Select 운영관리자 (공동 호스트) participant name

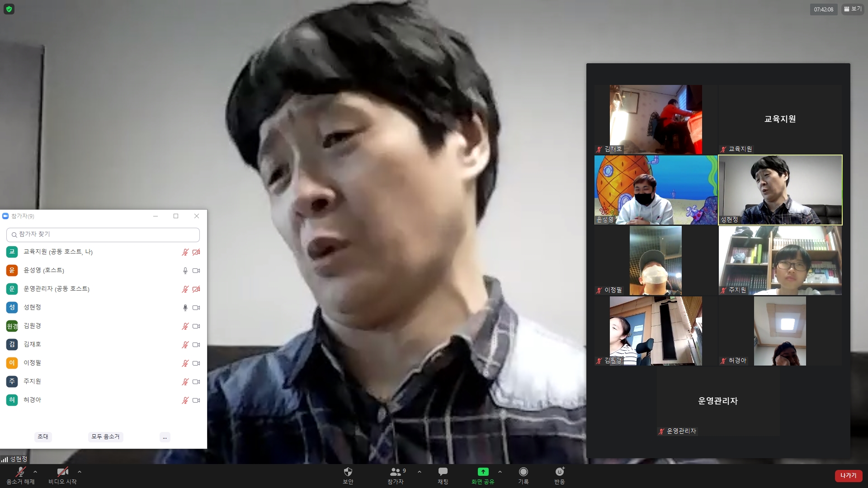click(57, 289)
